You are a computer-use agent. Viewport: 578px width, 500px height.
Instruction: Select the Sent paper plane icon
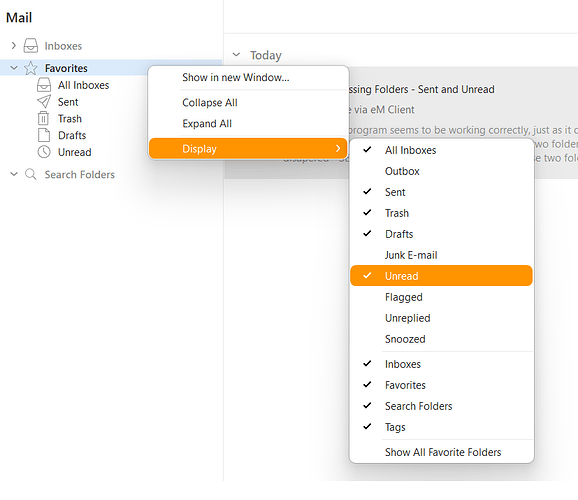coord(44,101)
